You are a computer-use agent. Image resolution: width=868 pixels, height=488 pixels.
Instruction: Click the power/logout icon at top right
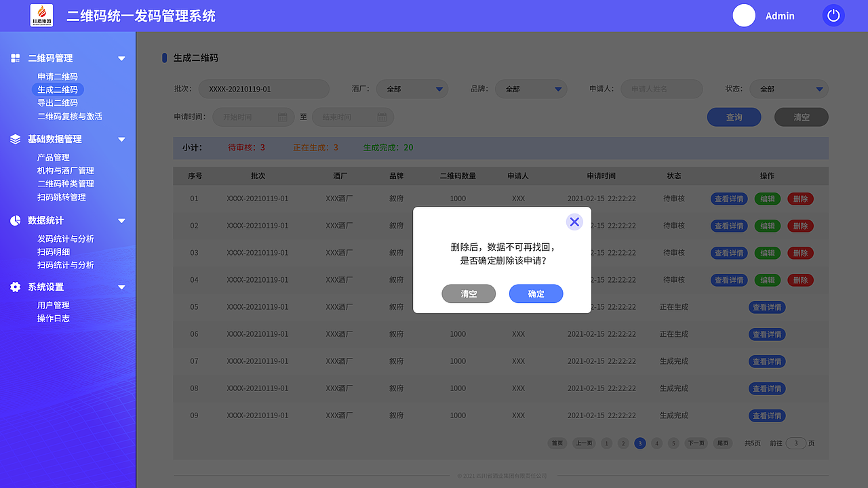coord(833,15)
